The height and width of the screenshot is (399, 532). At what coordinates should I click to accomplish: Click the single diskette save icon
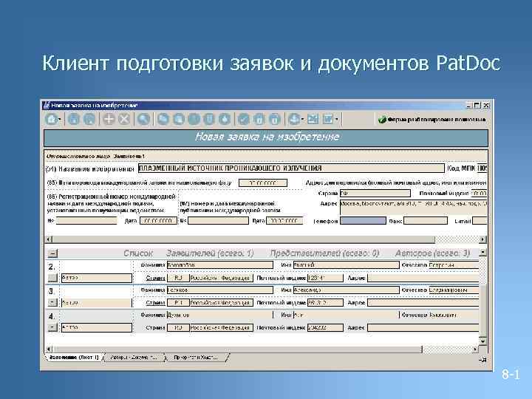(74, 120)
